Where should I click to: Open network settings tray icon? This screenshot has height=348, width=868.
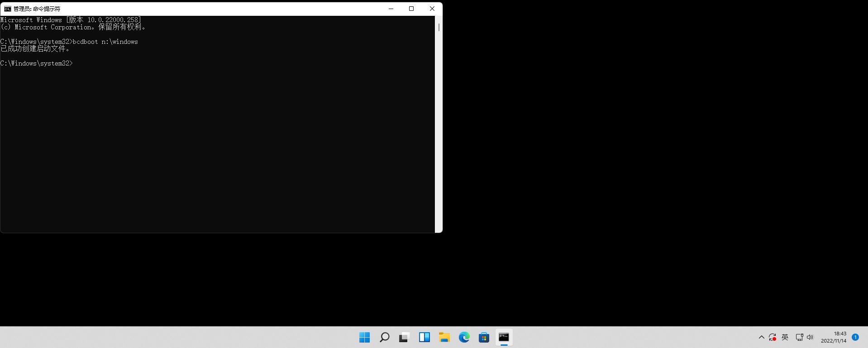[x=799, y=337]
